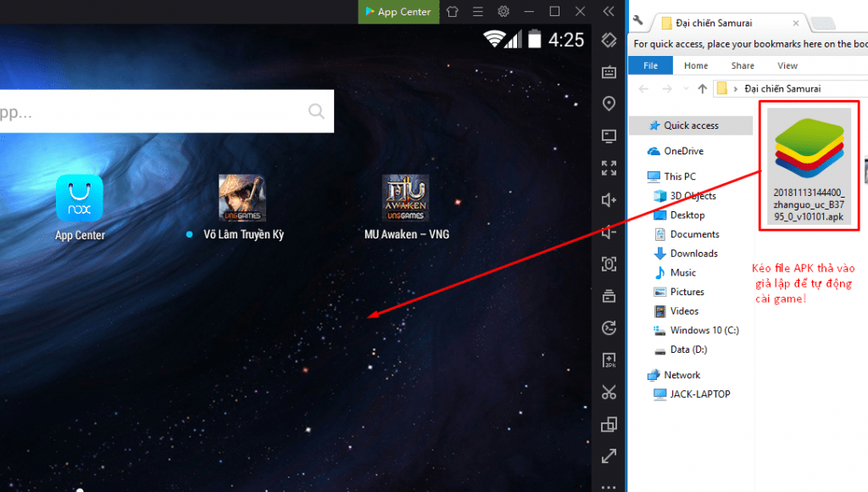This screenshot has width=868, height=492.
Task: Open Documents folder in tree
Action: (x=694, y=234)
